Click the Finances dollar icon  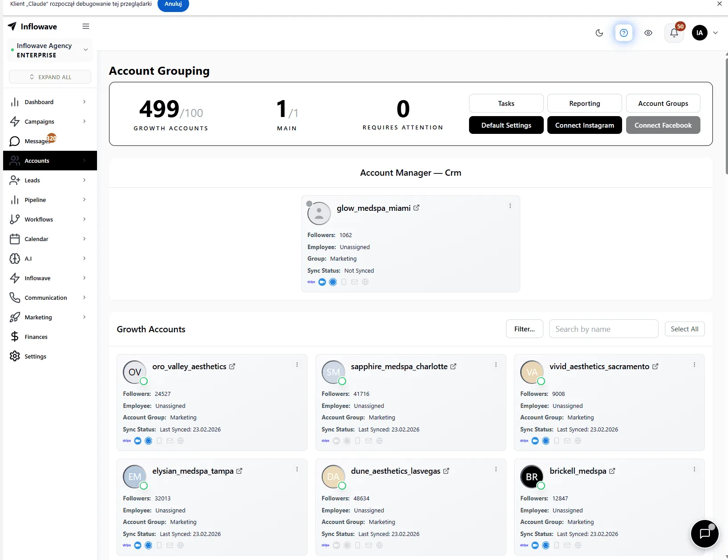tap(15, 337)
